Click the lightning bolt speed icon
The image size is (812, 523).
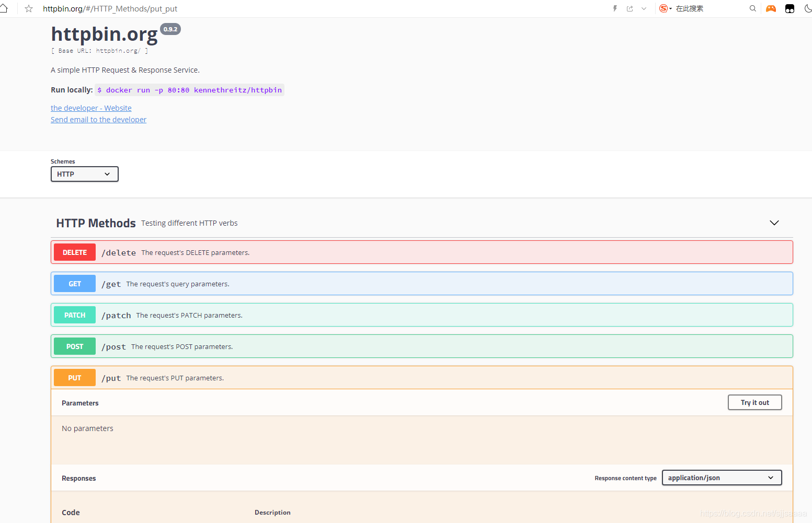[615, 8]
